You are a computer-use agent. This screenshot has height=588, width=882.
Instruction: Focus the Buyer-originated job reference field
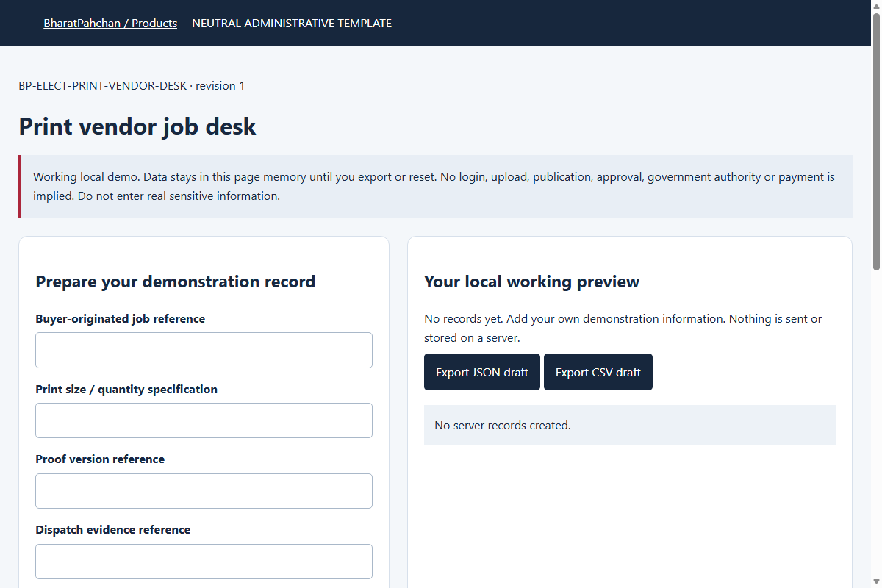click(x=204, y=350)
